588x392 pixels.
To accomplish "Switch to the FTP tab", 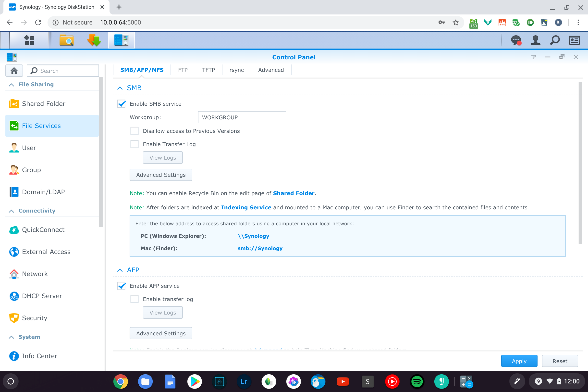I will 183,70.
